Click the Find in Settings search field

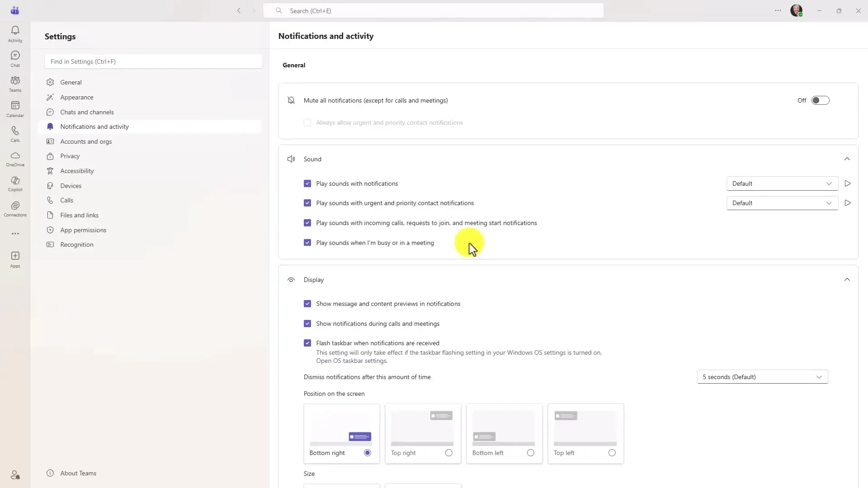[x=153, y=61]
